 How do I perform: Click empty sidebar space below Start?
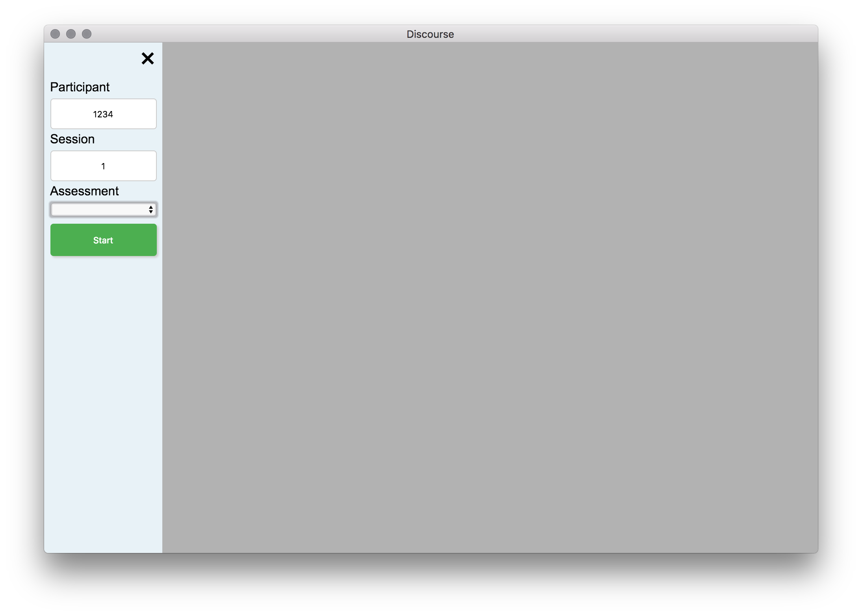click(x=103, y=394)
